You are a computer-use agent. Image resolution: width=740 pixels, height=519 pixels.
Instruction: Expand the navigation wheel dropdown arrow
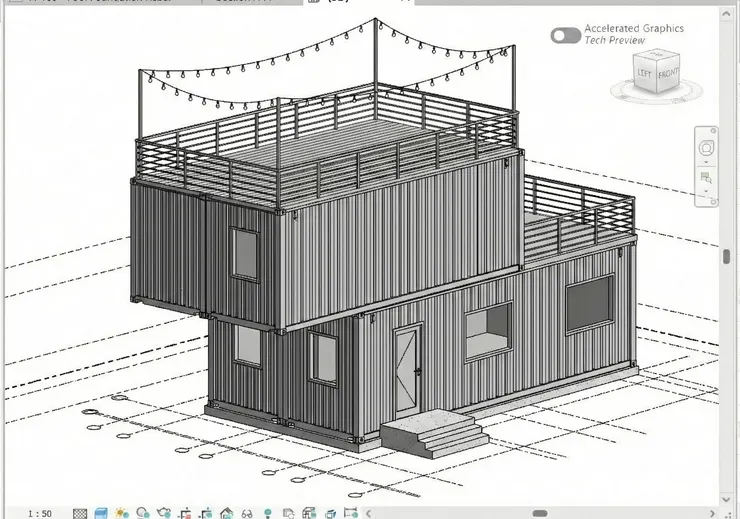[706, 162]
